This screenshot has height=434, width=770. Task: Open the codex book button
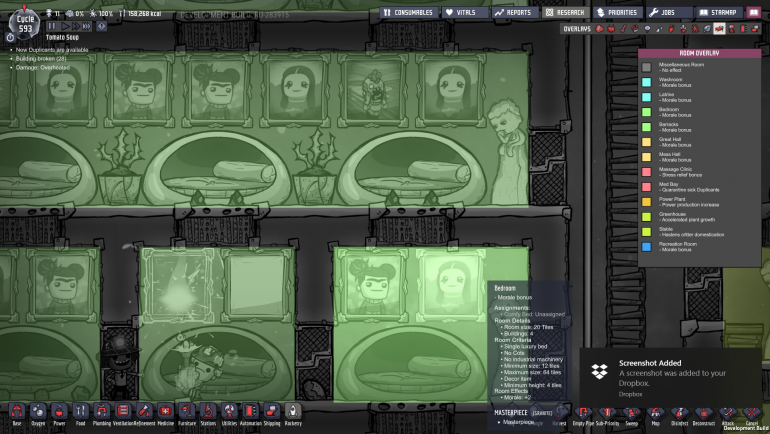pyautogui.click(x=754, y=12)
